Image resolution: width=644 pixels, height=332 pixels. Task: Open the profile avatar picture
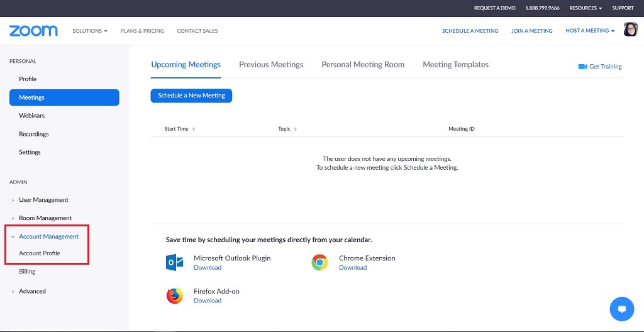tap(630, 30)
